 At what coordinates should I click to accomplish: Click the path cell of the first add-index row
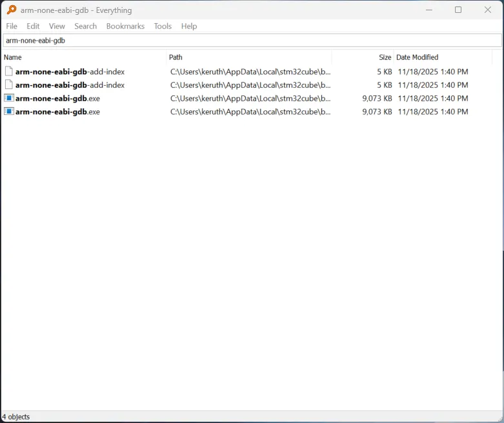[x=250, y=72]
